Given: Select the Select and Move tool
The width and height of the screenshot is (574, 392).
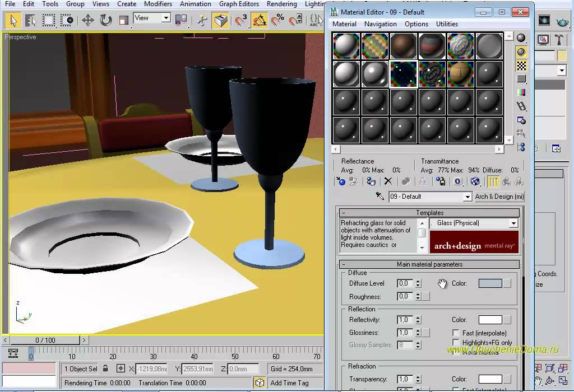Looking at the screenshot, I should pos(88,21).
